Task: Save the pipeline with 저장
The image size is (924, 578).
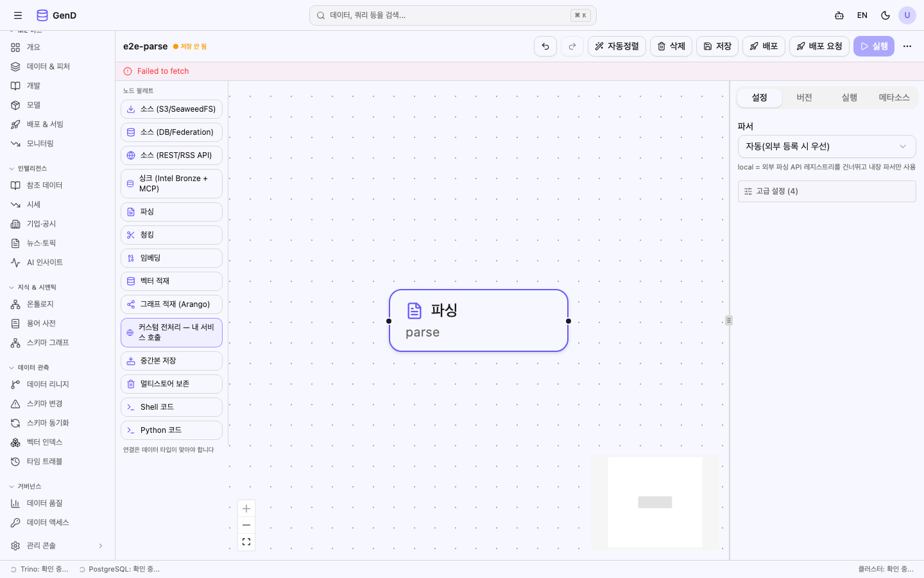Action: (717, 46)
